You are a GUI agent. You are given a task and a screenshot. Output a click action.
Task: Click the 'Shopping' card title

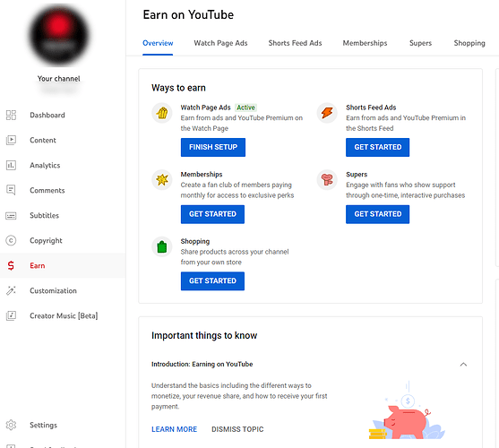pyautogui.click(x=195, y=241)
